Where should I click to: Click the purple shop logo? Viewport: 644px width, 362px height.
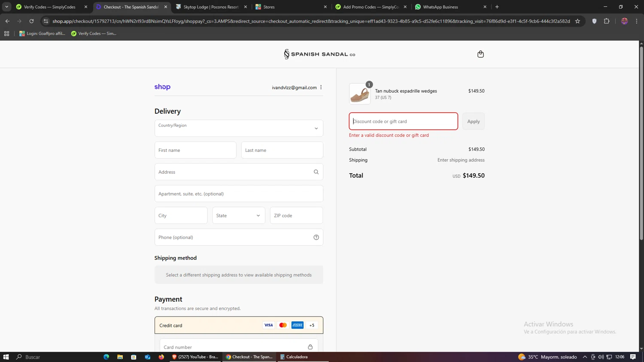click(x=162, y=87)
